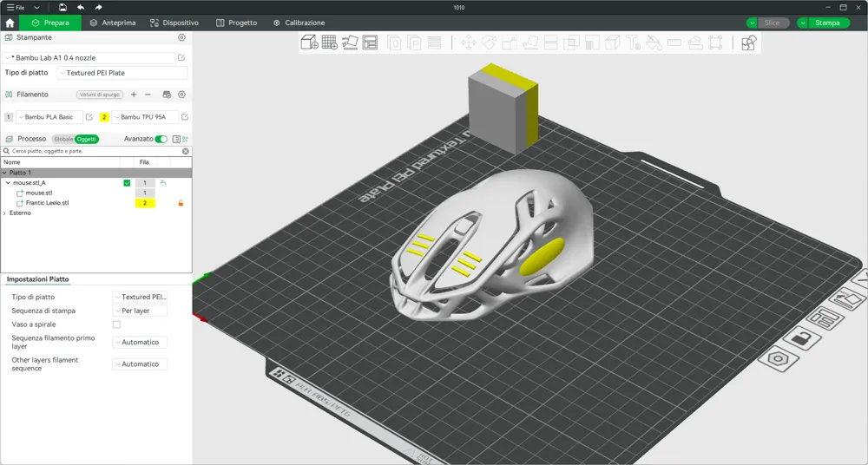Uncheck the mouse.stl_A printable checkbox
The height and width of the screenshot is (465, 868).
[127, 183]
